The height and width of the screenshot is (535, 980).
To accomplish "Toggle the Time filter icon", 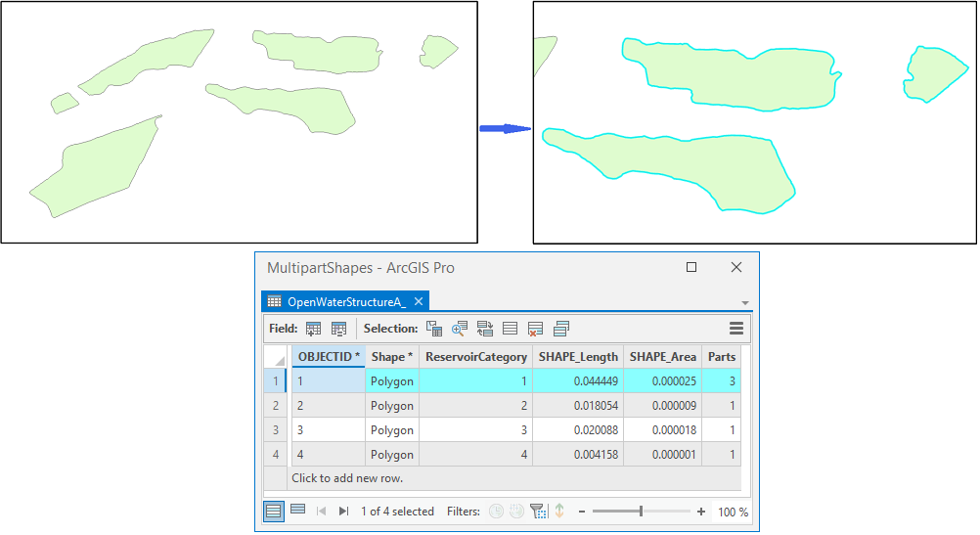I will 496,512.
